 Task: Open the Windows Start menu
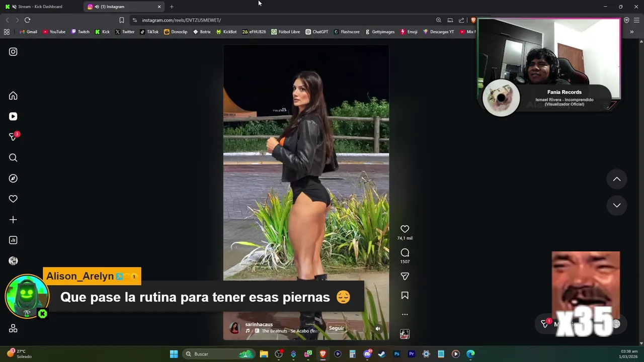click(x=174, y=354)
